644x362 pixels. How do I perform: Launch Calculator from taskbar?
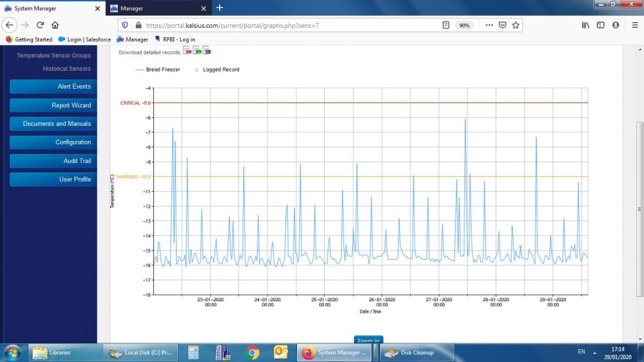(x=193, y=353)
